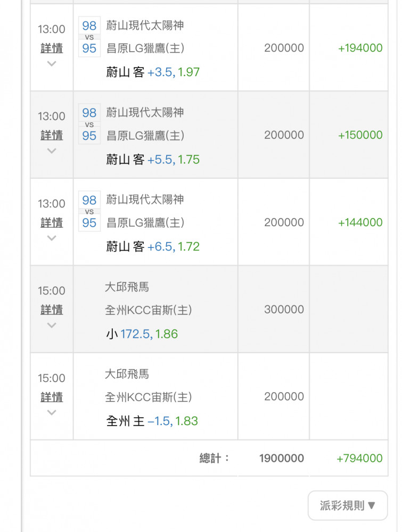Click score box 98 vs 95 in +6.5 bet row
Screen dimensions: 402x532
[89, 211]
